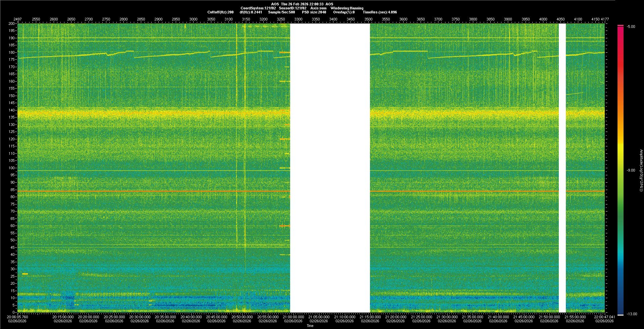Screen dimensions: 644x329
Task: Click the -13.00 minimum colorbar label
Action: click(x=632, y=314)
